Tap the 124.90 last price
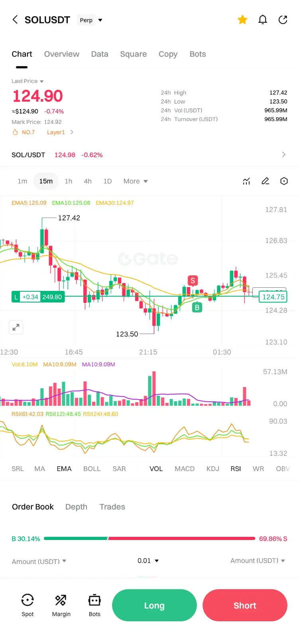 click(x=38, y=96)
